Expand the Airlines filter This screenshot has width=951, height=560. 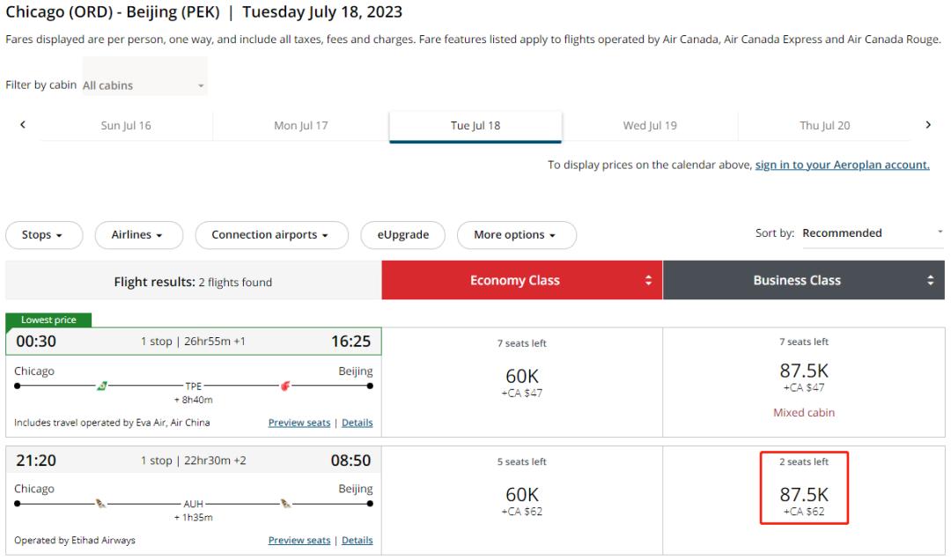(x=138, y=235)
